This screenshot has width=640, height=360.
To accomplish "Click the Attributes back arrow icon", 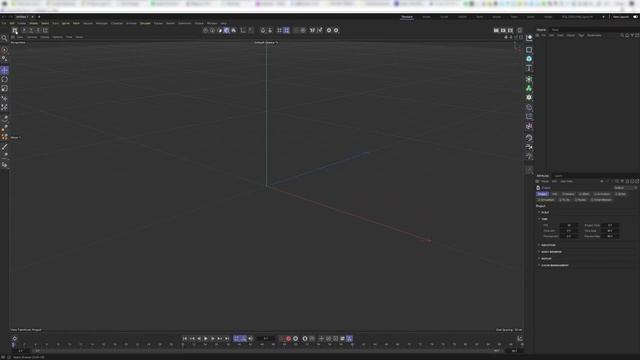I will (602, 181).
